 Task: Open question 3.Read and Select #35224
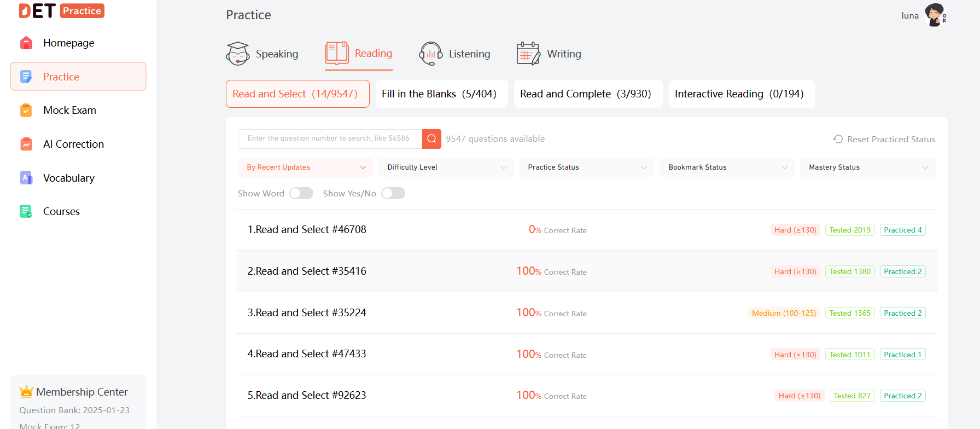point(307,312)
